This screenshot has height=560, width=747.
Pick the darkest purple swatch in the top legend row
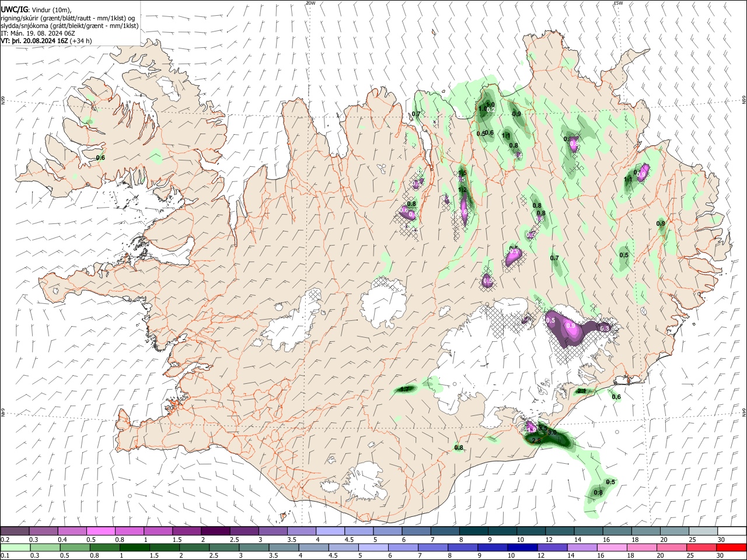point(215,531)
